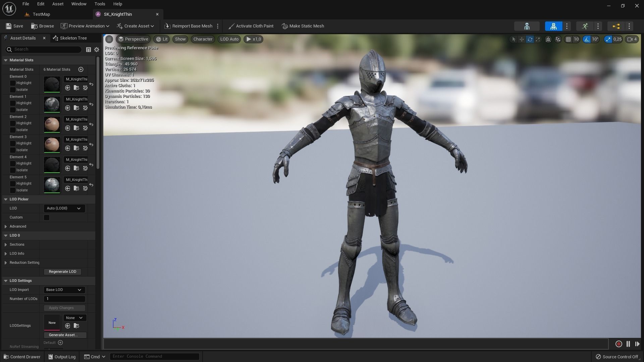The width and height of the screenshot is (644, 362).
Task: Open the LOD Auto (LOD0) dropdown
Action: click(64, 208)
